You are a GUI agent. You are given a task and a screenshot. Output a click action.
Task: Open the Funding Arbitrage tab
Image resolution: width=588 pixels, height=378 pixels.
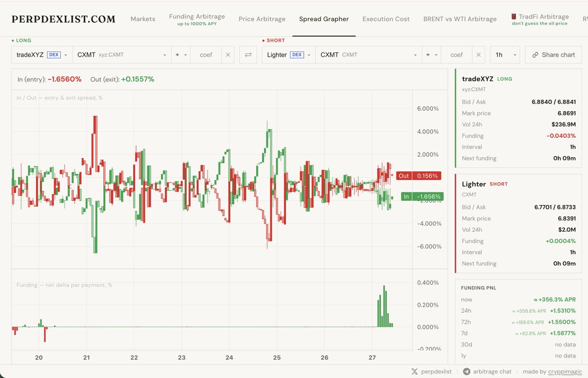pos(196,19)
